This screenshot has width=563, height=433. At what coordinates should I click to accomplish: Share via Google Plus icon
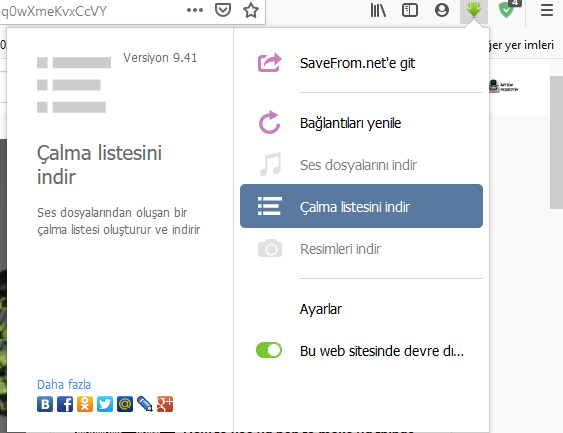(x=165, y=404)
